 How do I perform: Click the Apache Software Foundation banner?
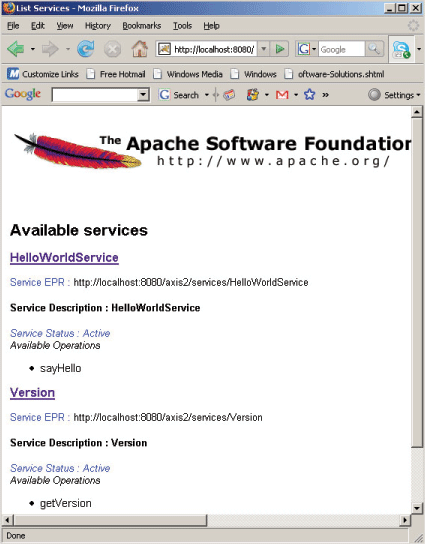pos(212,151)
